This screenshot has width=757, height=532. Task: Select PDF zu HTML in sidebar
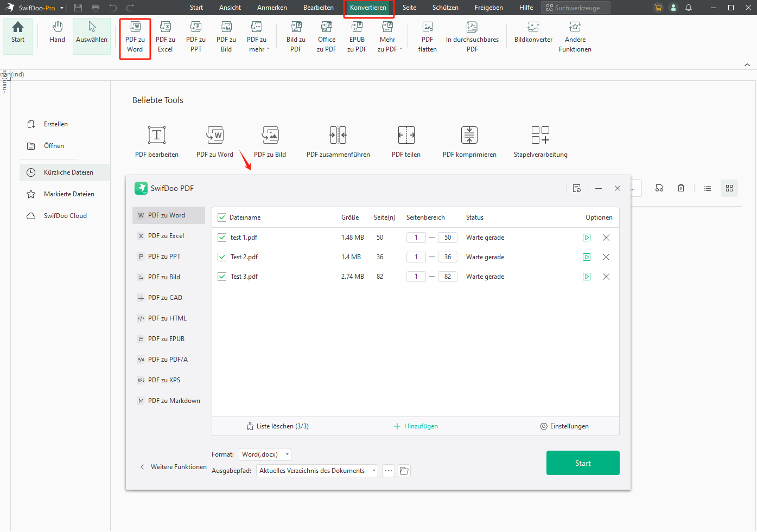point(169,318)
